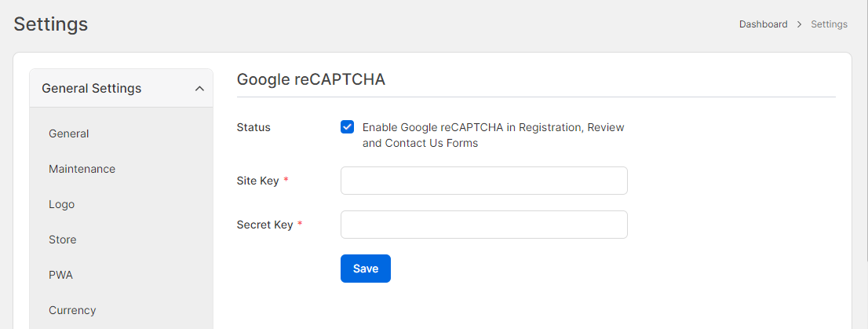Go to Store settings
868x329 pixels.
(63, 239)
